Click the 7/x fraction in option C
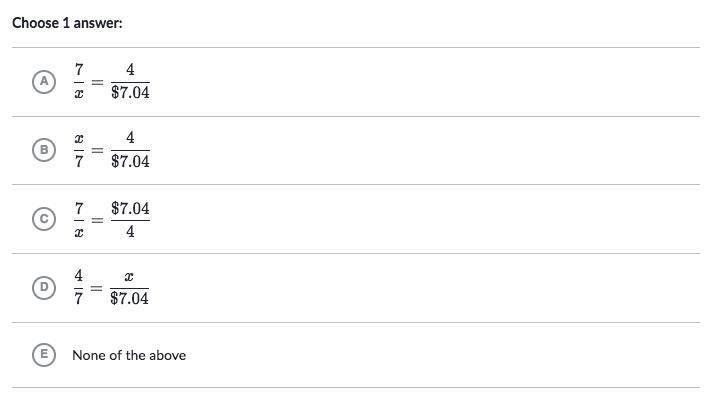This screenshot has height=412, width=723. [x=79, y=219]
